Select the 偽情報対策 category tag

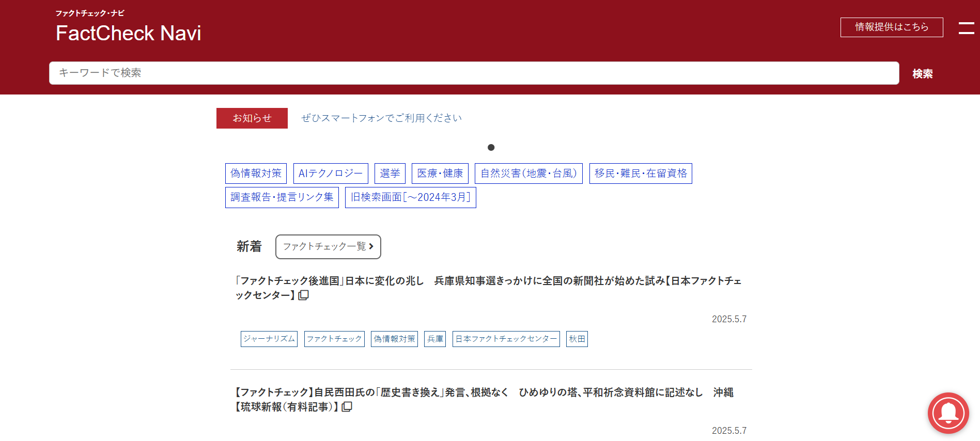pyautogui.click(x=256, y=174)
